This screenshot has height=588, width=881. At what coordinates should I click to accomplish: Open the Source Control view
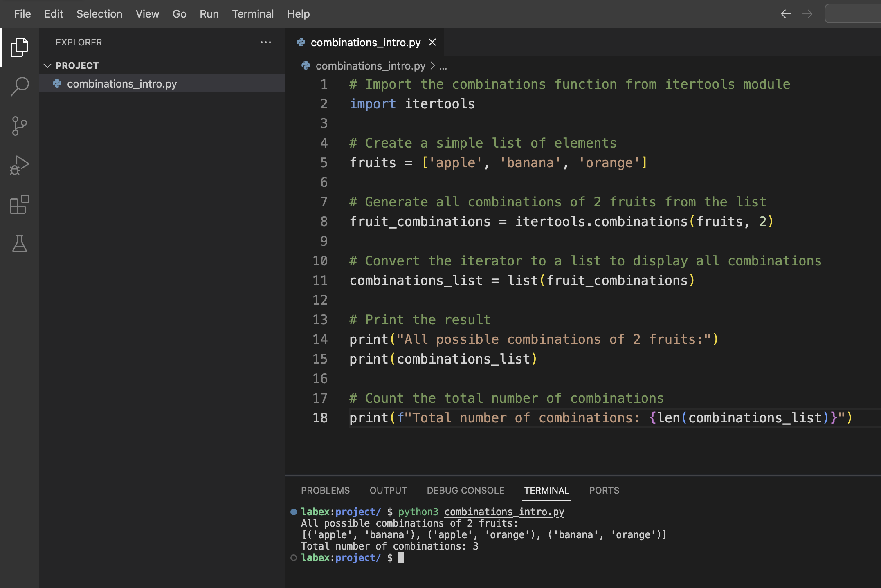click(19, 126)
